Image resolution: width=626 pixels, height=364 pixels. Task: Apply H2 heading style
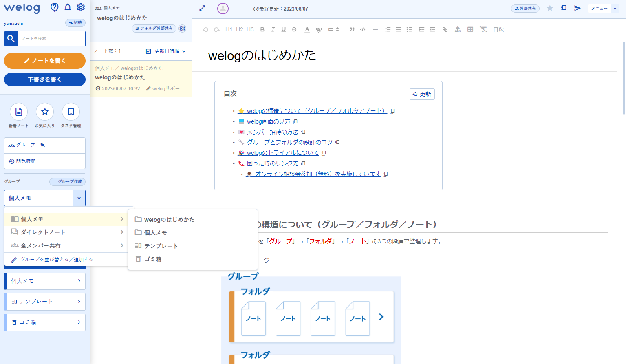tap(240, 29)
